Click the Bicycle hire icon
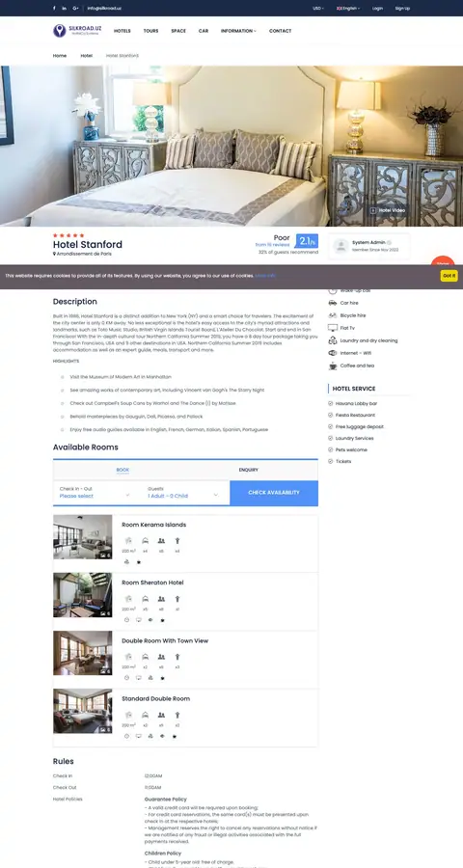The height and width of the screenshot is (868, 463). click(332, 315)
